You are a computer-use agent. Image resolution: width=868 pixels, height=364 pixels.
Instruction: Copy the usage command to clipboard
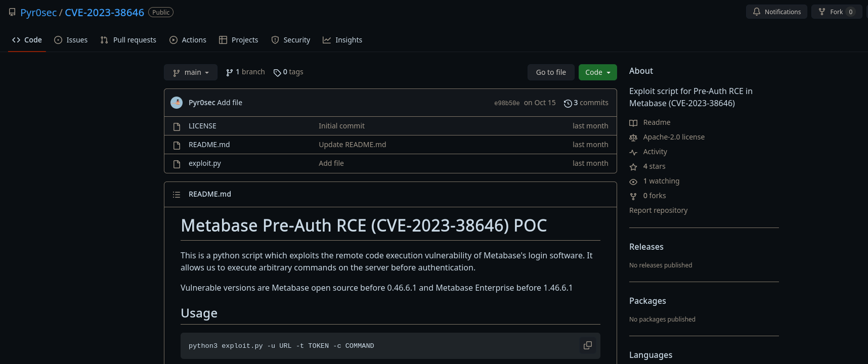point(587,345)
